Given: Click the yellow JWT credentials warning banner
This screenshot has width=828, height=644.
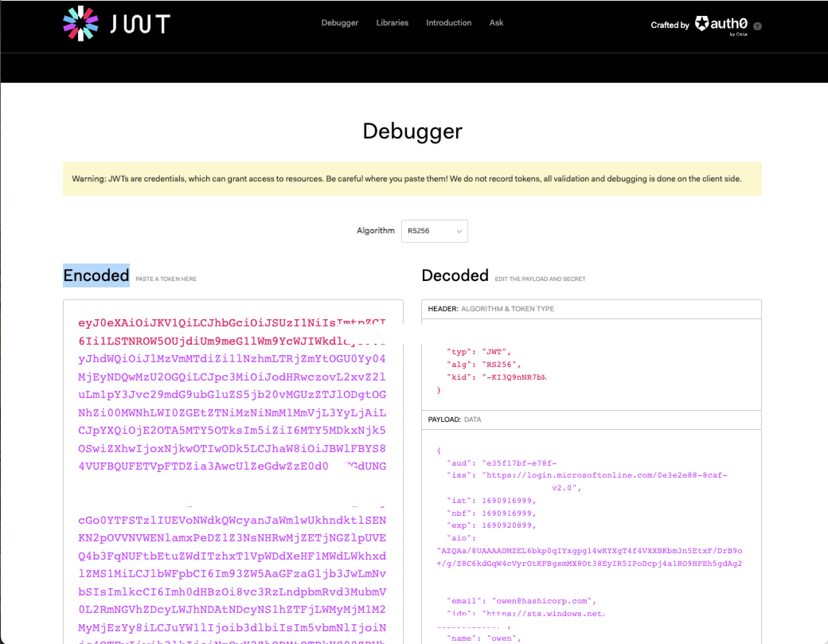Looking at the screenshot, I should point(412,179).
